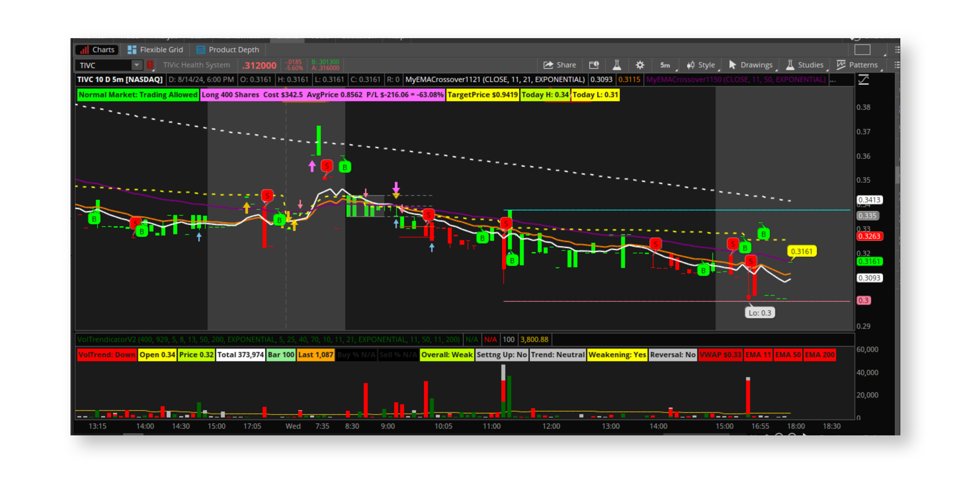Click the flask icon on the Studies button

pyautogui.click(x=790, y=65)
